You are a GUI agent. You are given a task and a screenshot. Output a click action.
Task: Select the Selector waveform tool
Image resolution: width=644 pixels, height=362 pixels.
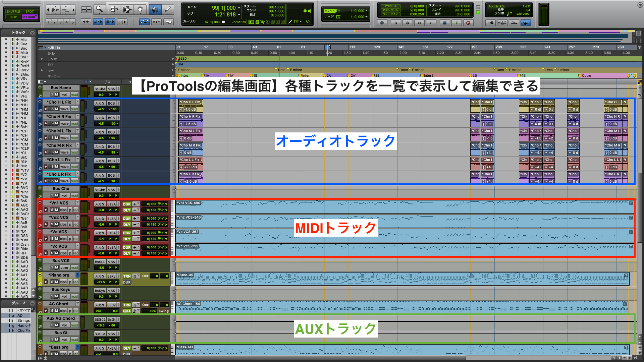127,9
